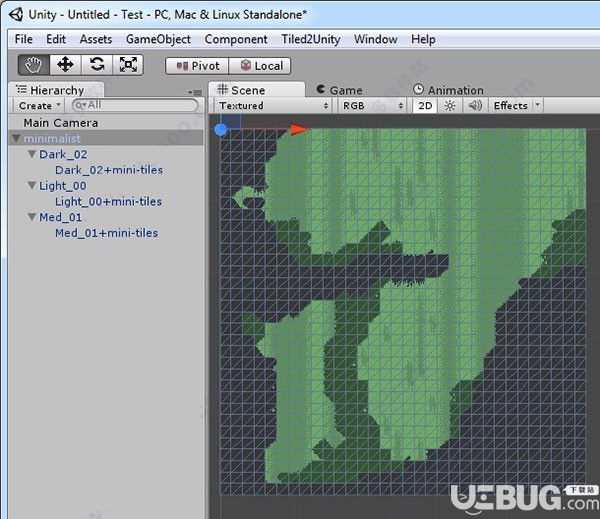The image size is (600, 519).
Task: Switch to the Game tab
Action: tap(339, 90)
